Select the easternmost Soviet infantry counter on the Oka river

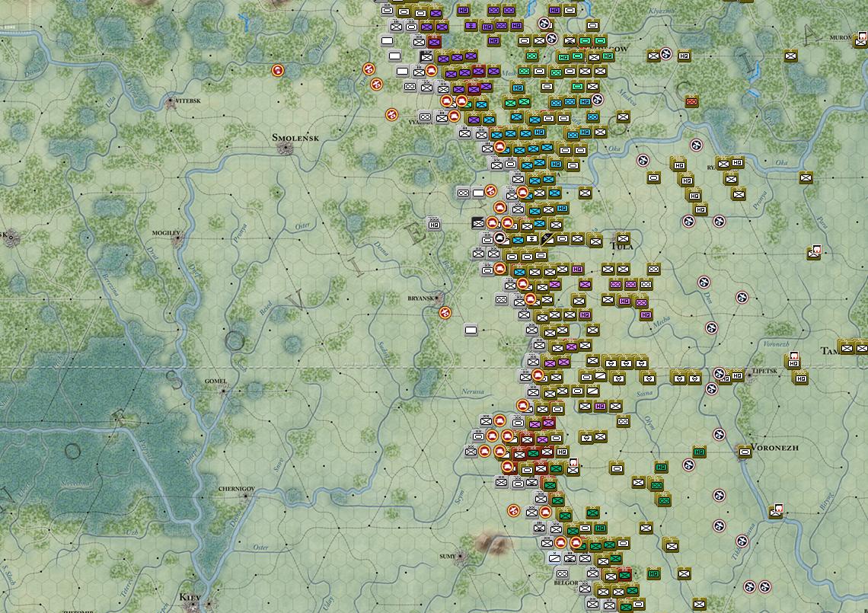(x=806, y=177)
